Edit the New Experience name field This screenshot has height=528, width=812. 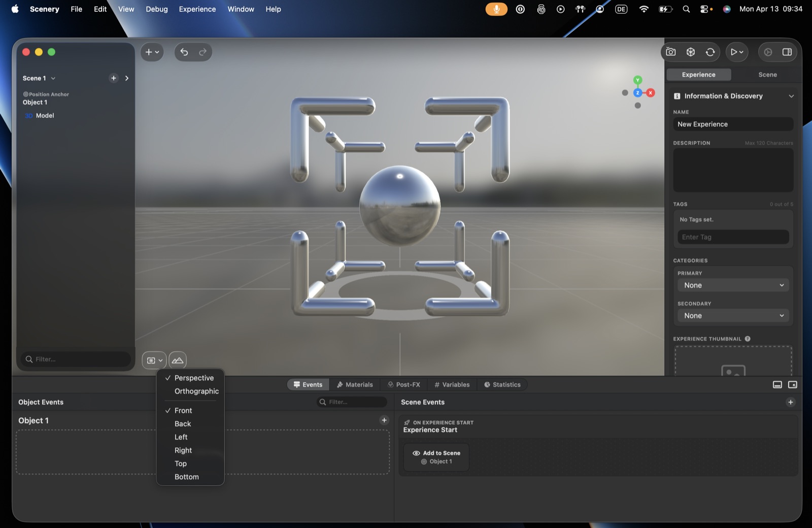tap(733, 124)
